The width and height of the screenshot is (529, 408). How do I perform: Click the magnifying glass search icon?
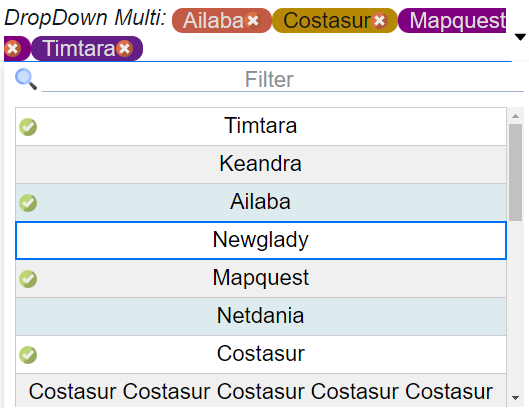(x=26, y=79)
